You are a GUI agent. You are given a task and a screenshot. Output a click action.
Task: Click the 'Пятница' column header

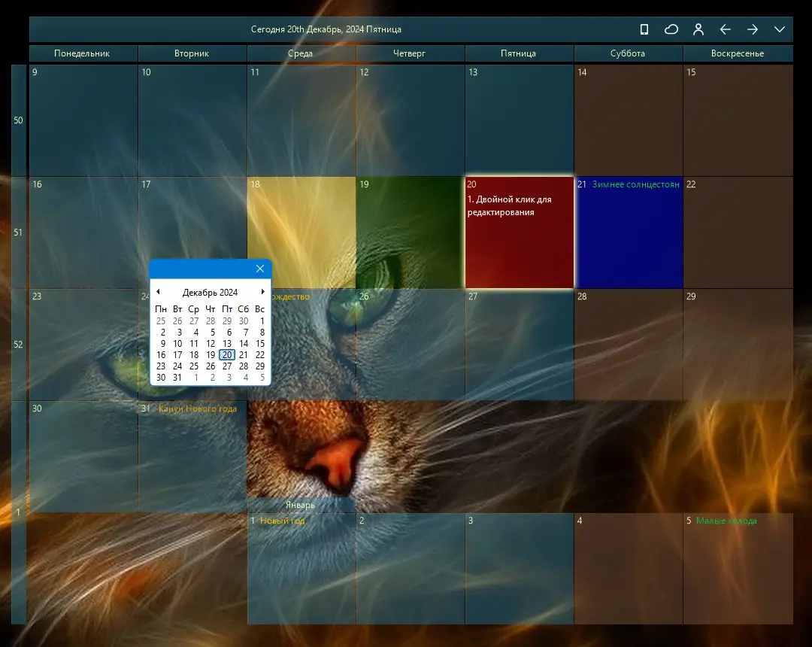[519, 53]
